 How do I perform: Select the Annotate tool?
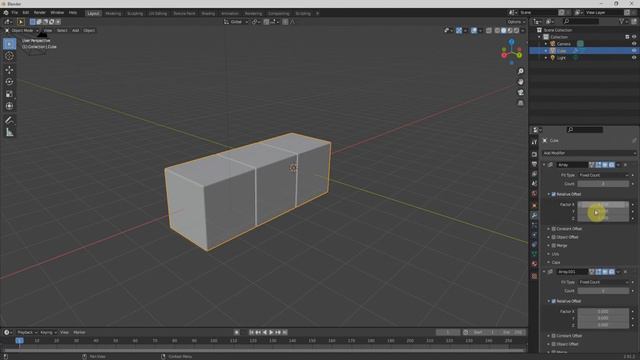pyautogui.click(x=9, y=120)
